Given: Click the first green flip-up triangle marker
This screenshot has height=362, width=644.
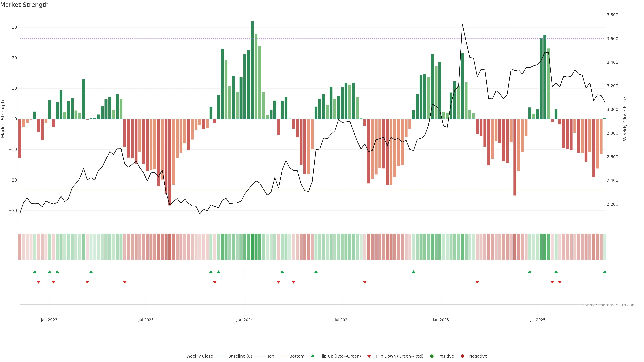Looking at the screenshot, I should point(35,272).
